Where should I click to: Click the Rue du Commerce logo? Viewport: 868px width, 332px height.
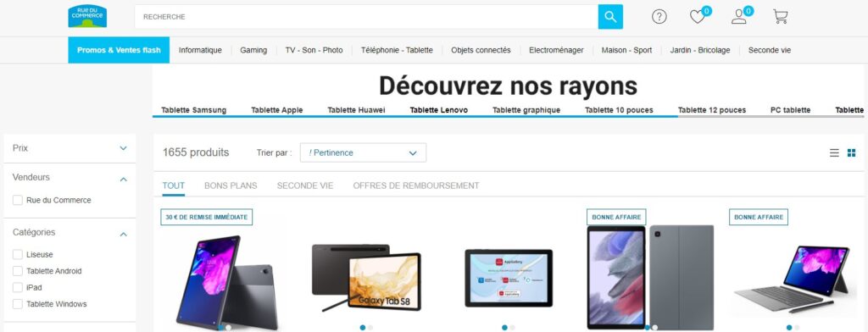coord(87,16)
